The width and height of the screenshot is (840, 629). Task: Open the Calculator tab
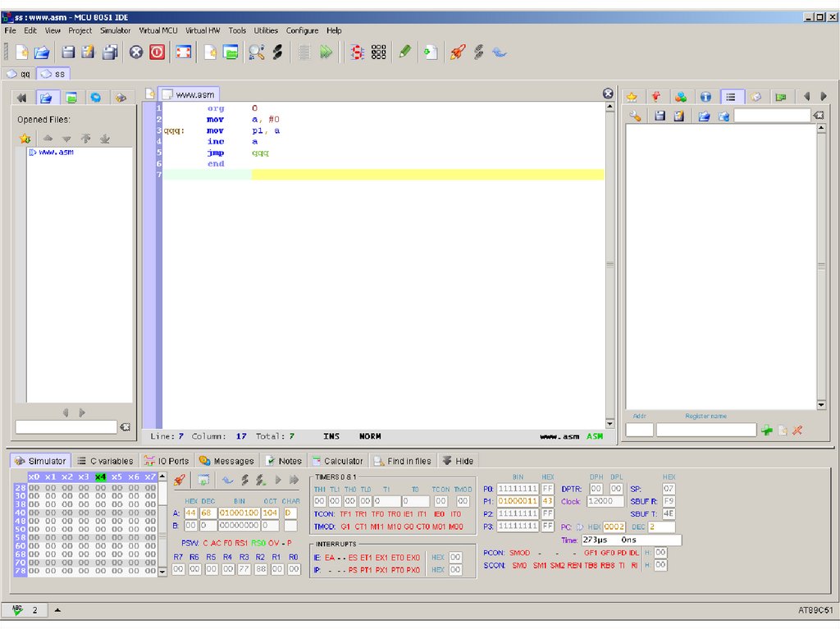point(337,461)
